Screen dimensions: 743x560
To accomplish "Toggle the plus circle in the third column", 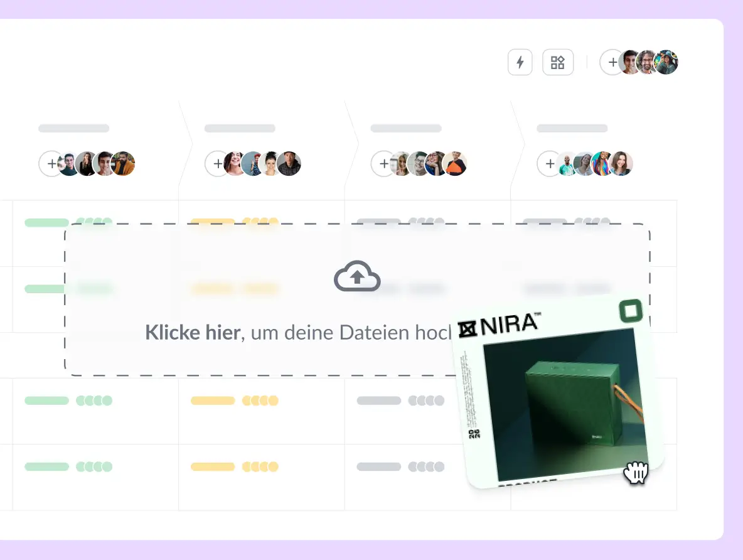I will click(384, 163).
